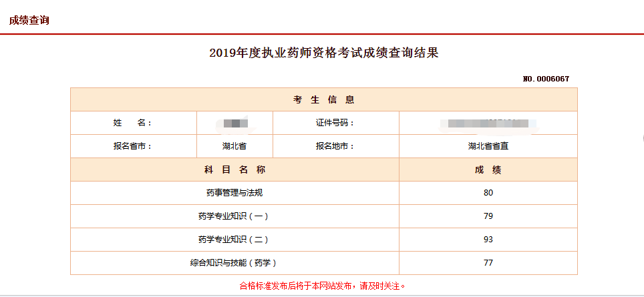Select the 药学专业知识（一） subject row
This screenshot has width=644, height=297.
pyautogui.click(x=234, y=216)
